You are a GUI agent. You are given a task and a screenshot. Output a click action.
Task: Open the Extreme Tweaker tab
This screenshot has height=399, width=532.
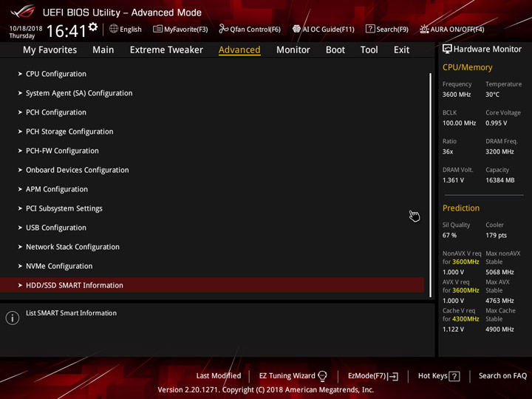tap(166, 50)
